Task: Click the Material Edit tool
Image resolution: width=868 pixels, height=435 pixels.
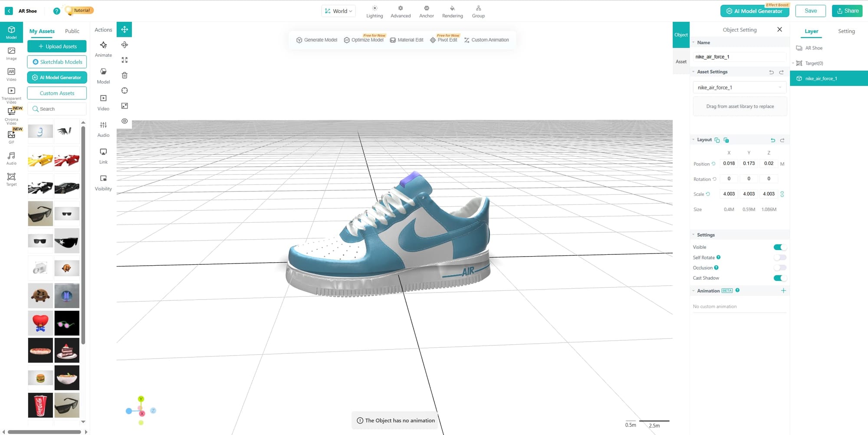Action: (407, 40)
